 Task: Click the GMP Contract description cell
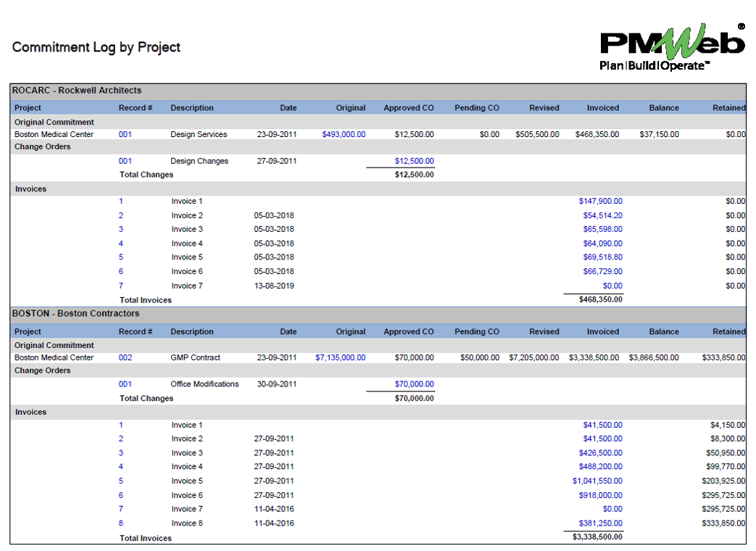click(x=195, y=357)
